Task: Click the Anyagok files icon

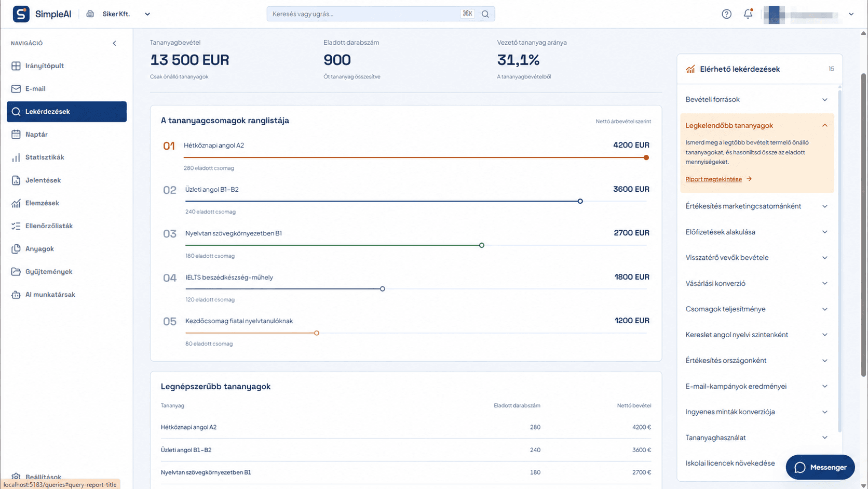Action: coord(16,249)
